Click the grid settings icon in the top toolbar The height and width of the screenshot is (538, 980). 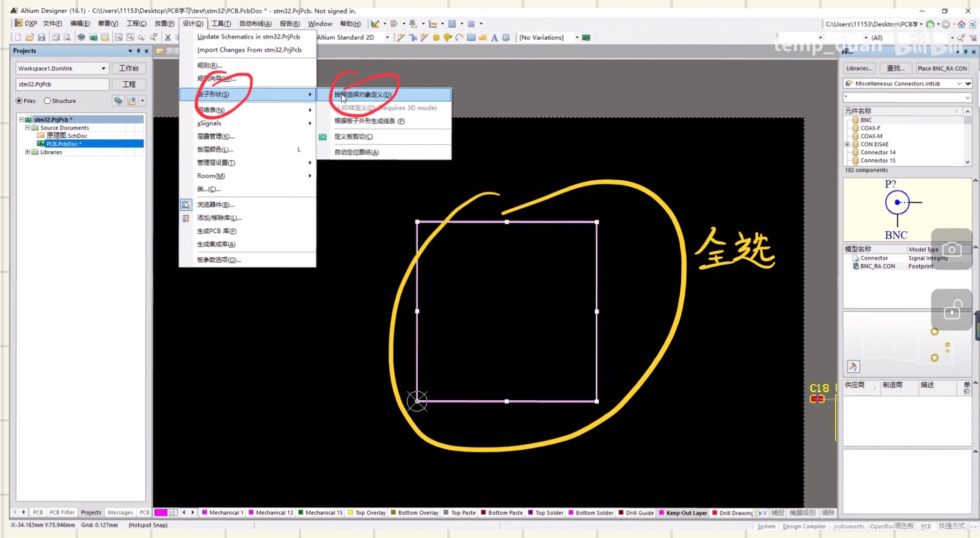pos(471,24)
